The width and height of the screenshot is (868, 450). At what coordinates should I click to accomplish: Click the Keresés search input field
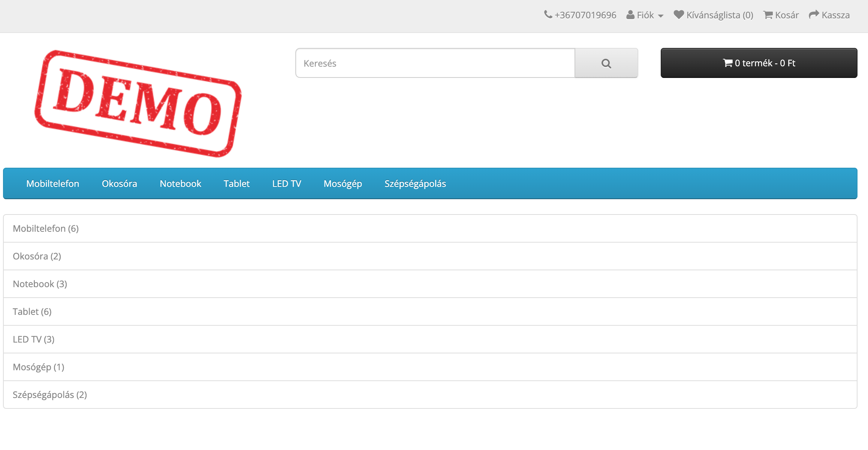click(435, 63)
